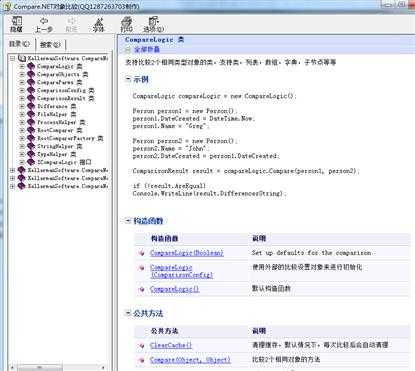Open the CompareLogic(Boolean) constructor link
Viewport: 415px width, 371px height.
187,253
